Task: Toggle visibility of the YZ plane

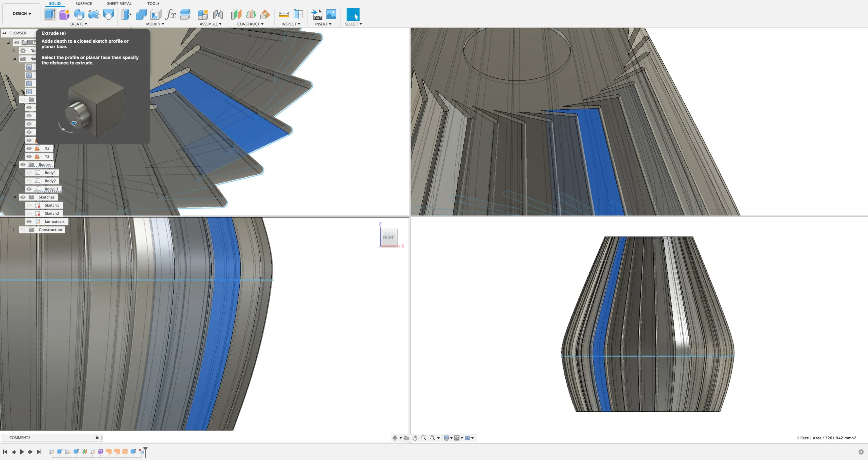Action: (x=29, y=156)
